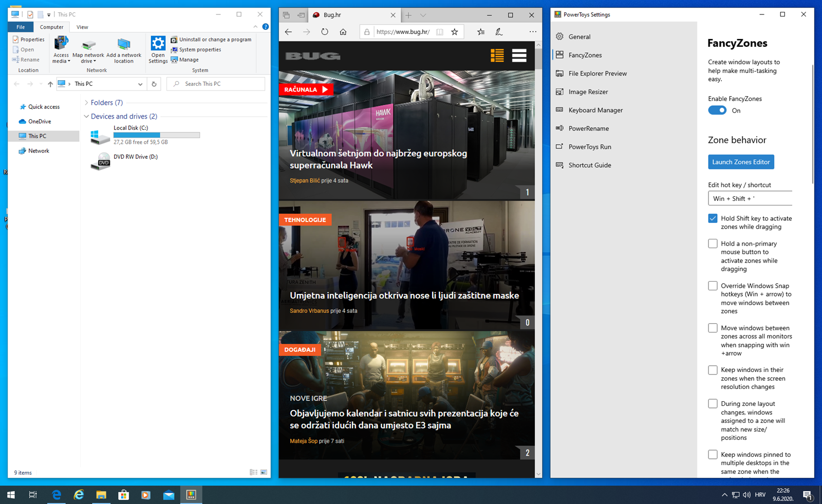822x504 pixels.
Task: Open Microsoft Store from the taskbar
Action: (123, 495)
